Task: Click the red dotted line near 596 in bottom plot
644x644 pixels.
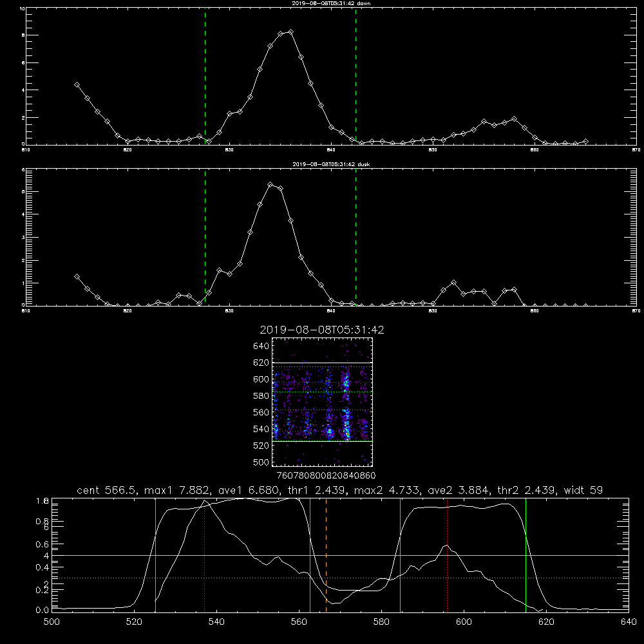Action: point(448,555)
